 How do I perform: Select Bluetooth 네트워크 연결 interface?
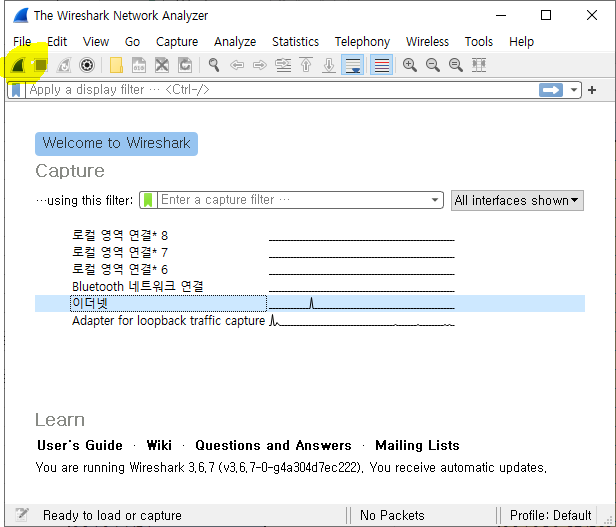138,286
